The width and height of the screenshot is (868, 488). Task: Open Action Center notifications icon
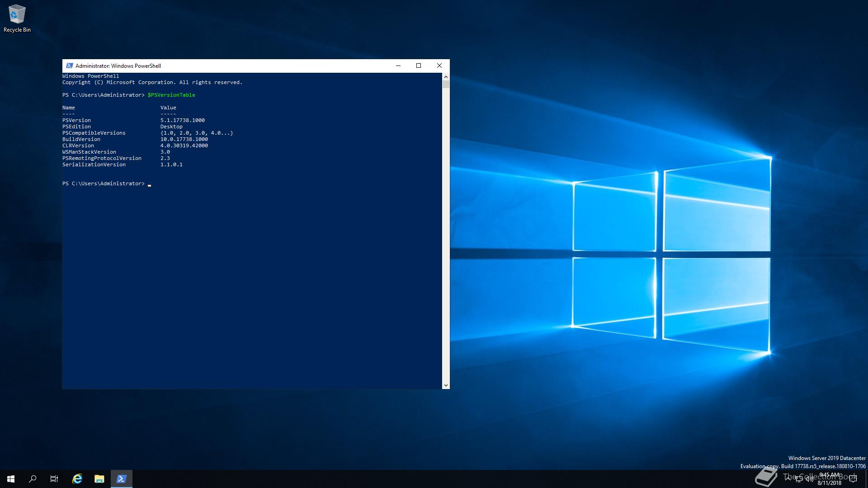853,479
